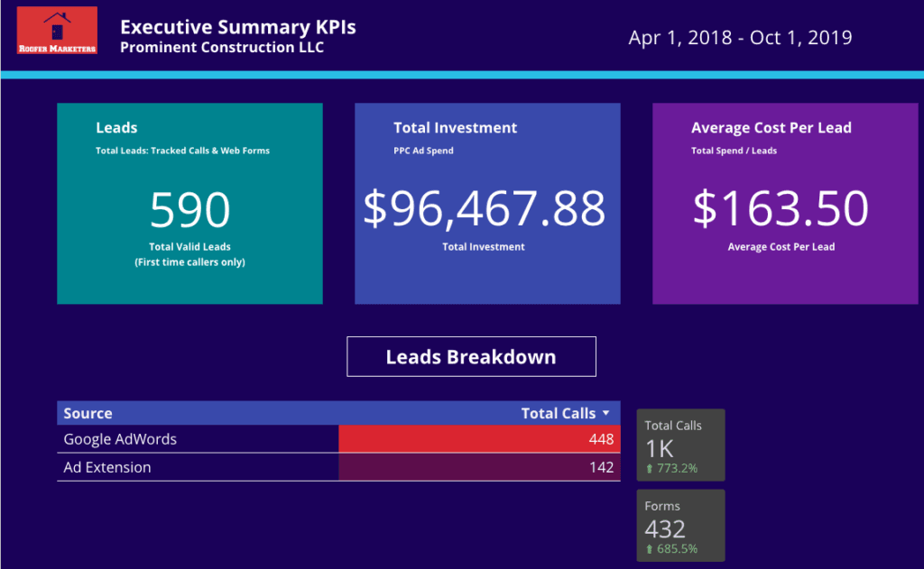Select the Ad Extension source row
Screen dimensions: 924x569
tap(107, 467)
